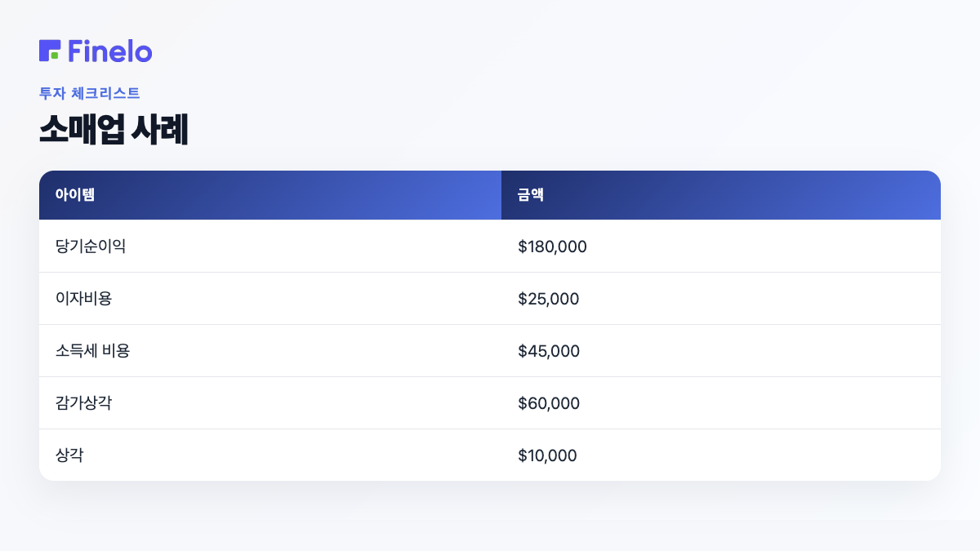Click the word 소매업 in the title

(x=82, y=131)
